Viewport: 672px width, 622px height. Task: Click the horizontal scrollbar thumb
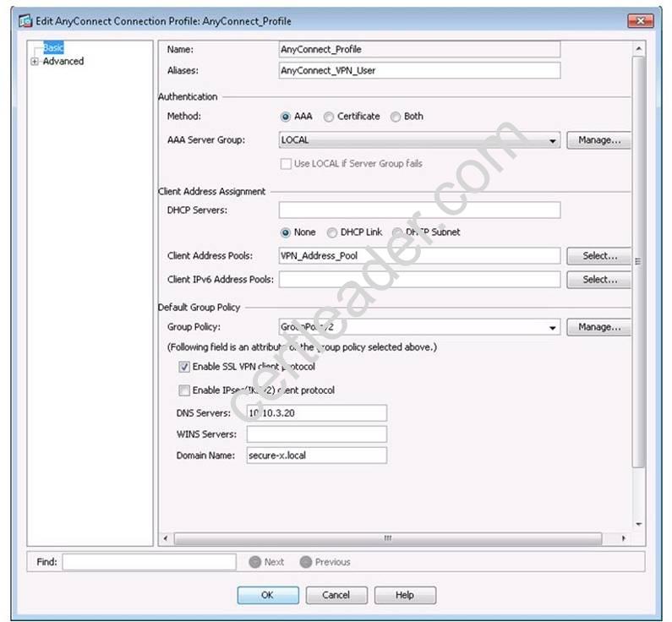[388, 538]
